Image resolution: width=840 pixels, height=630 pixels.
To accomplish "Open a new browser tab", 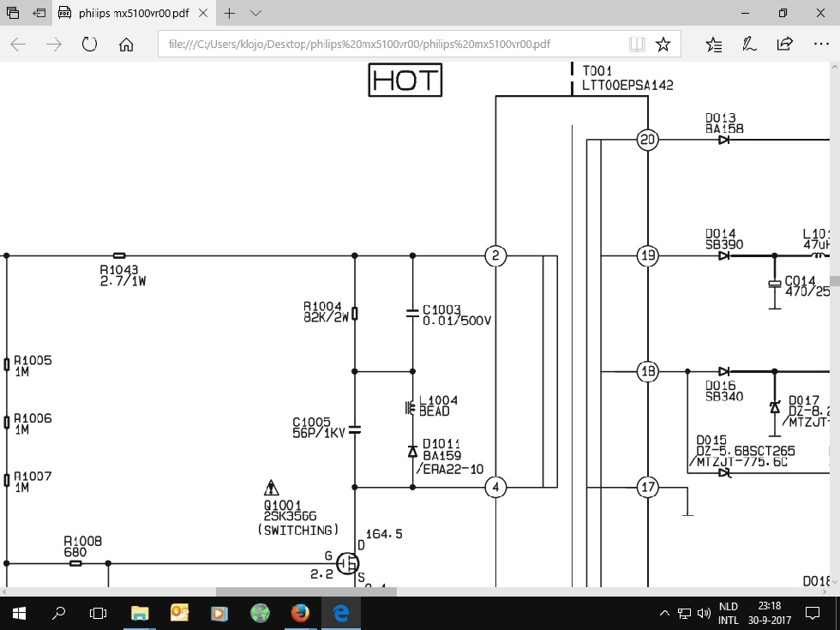I will coord(230,13).
